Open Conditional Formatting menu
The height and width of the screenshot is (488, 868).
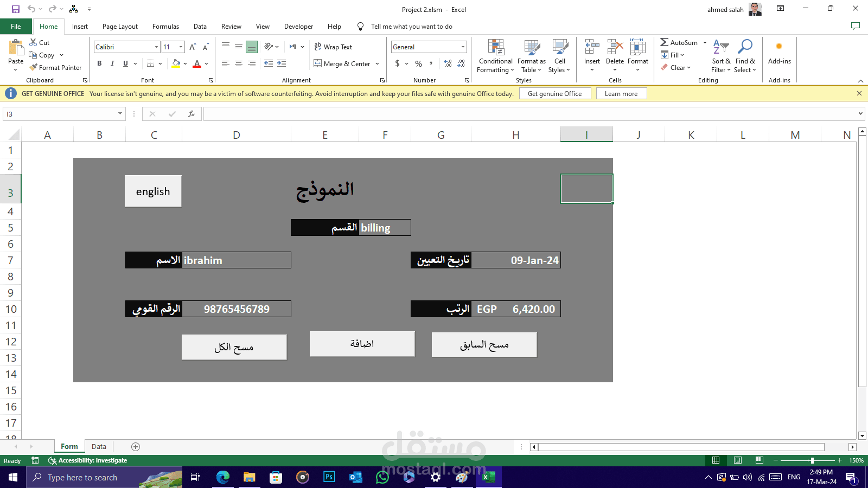[496, 56]
